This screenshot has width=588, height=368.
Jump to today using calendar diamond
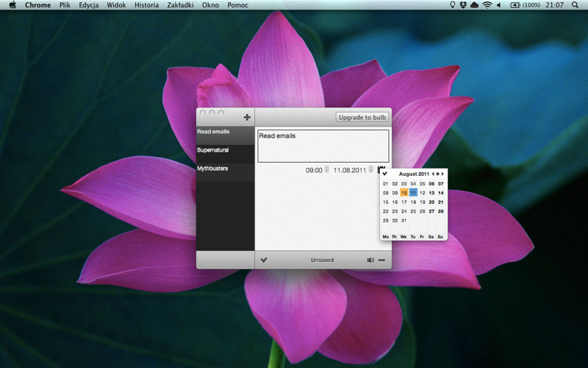pyautogui.click(x=438, y=174)
